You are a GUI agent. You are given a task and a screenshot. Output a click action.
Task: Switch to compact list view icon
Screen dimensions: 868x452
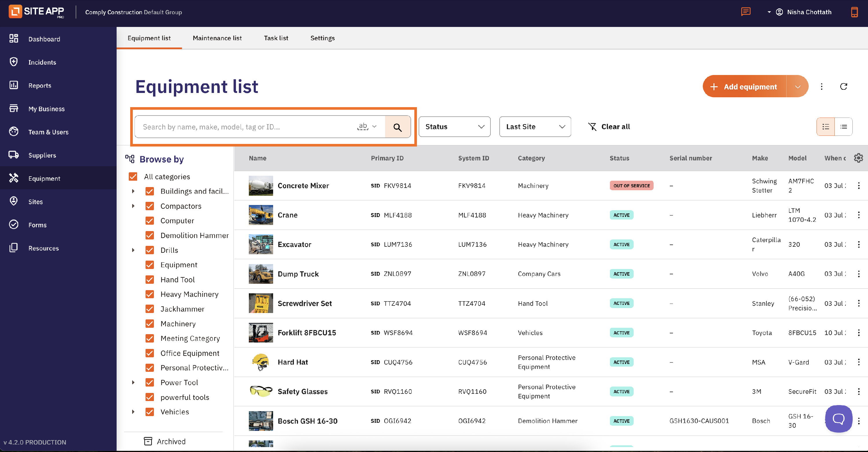pos(843,127)
